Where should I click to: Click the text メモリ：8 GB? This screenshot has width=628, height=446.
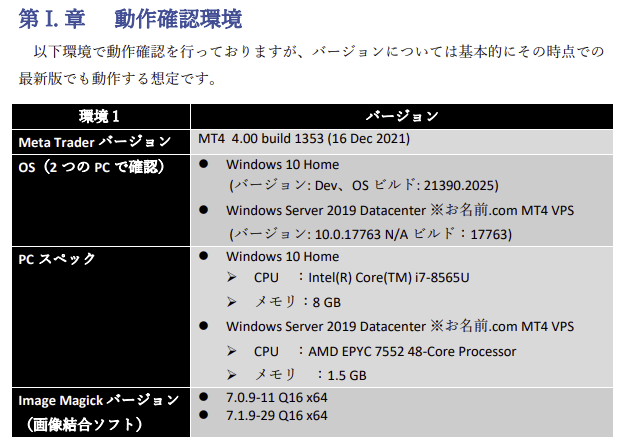(298, 302)
